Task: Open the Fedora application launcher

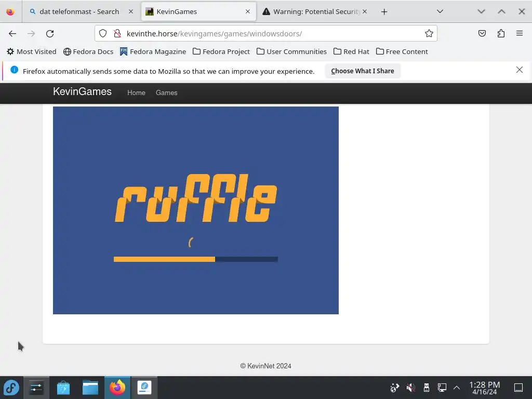Action: tap(11, 388)
